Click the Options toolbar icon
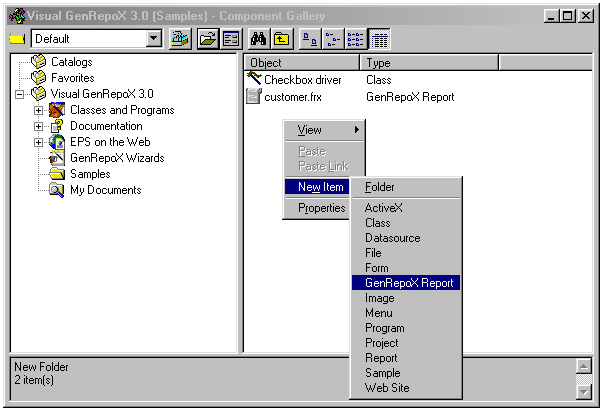This screenshot has width=601, height=409. click(x=230, y=39)
